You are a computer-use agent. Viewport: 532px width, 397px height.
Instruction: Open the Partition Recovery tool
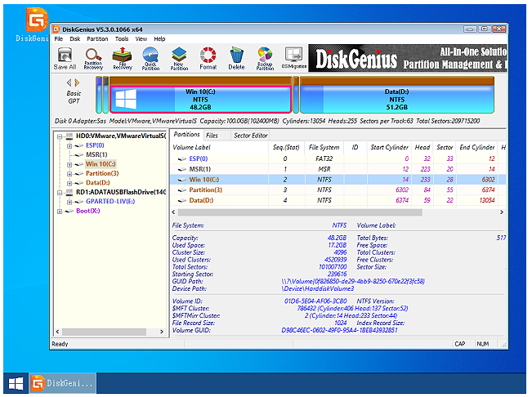93,58
